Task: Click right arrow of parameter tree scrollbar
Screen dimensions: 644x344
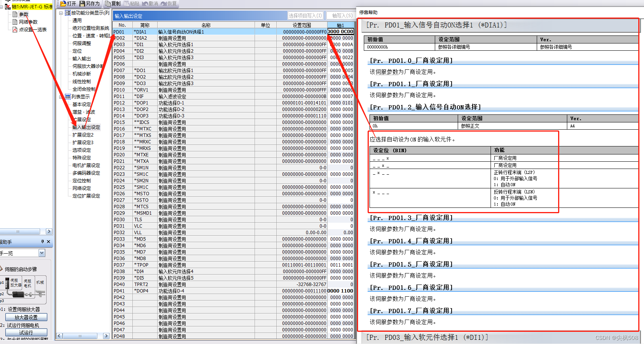Action: [106, 336]
